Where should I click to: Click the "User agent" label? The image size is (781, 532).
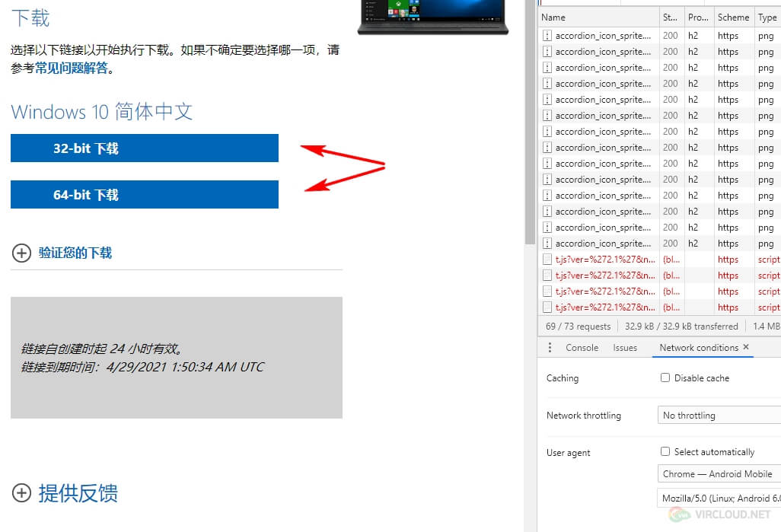pos(569,453)
